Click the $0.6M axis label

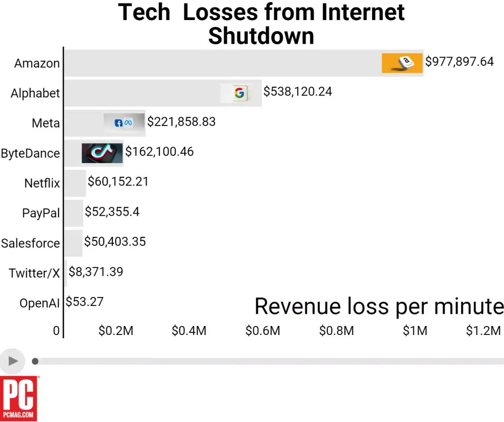click(263, 331)
